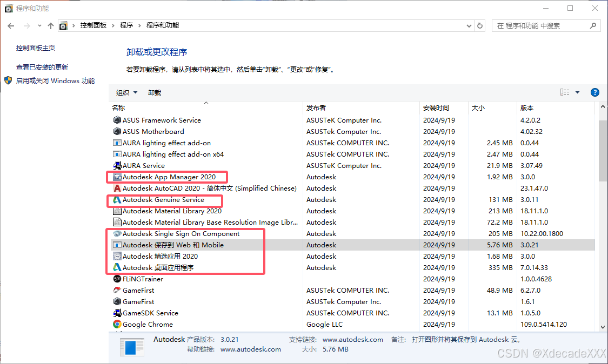Click the Google Chrome program icon
Viewport: 608px width, 364px height.
[x=117, y=324]
